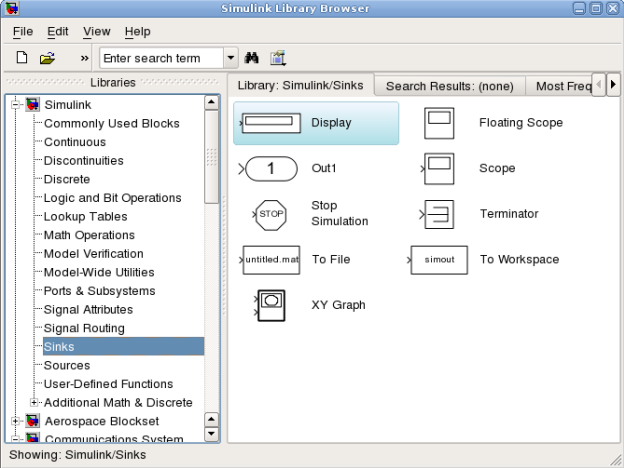Select the Floating Scope block icon
Viewport: 624px width, 468px height.
[x=439, y=123]
